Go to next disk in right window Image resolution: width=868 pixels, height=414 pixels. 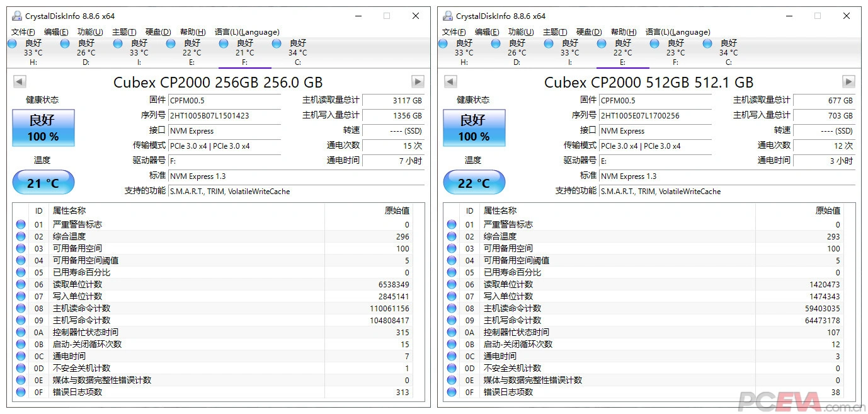pos(848,82)
